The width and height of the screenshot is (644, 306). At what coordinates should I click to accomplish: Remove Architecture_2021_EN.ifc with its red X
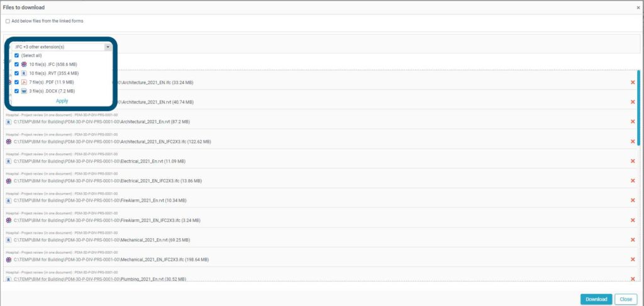tap(633, 82)
